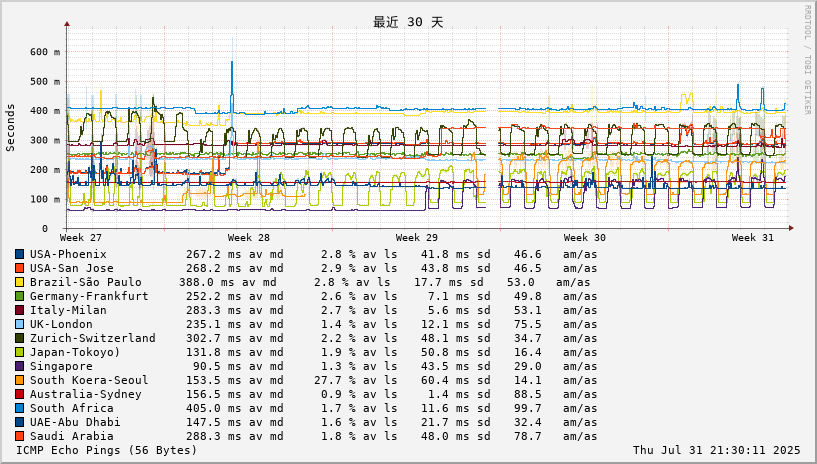This screenshot has width=817, height=464.
Task: Click the 283.3 ms median for Italy-Milan
Action: click(214, 310)
